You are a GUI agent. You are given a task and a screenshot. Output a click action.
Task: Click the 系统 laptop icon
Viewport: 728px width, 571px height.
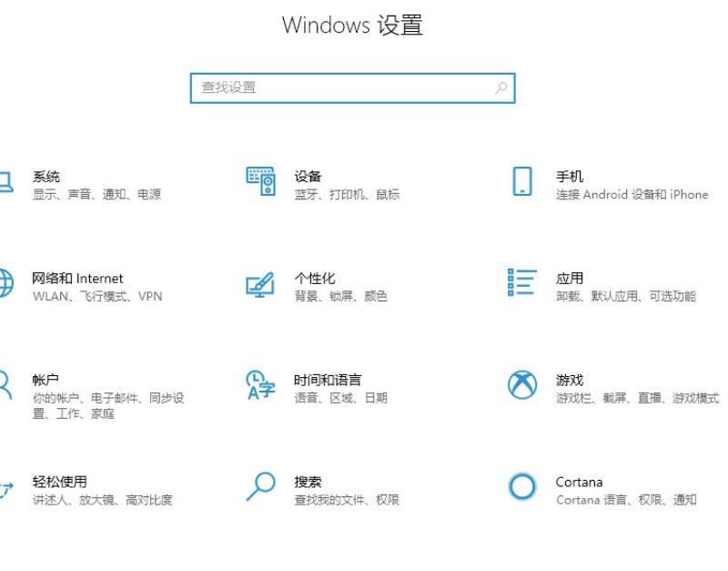(x=6, y=182)
